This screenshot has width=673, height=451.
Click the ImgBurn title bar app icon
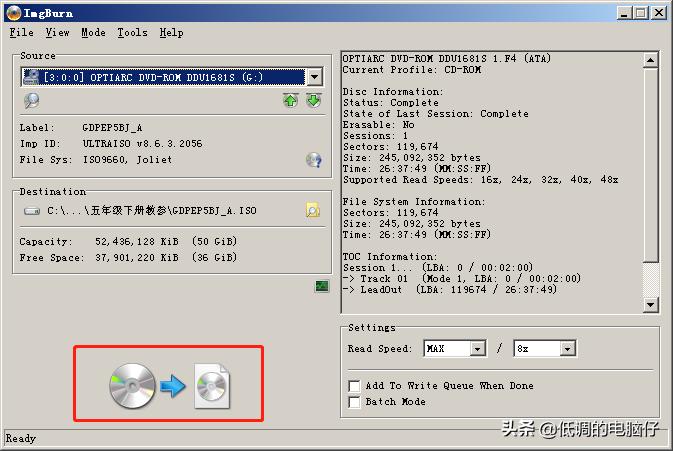pyautogui.click(x=14, y=12)
